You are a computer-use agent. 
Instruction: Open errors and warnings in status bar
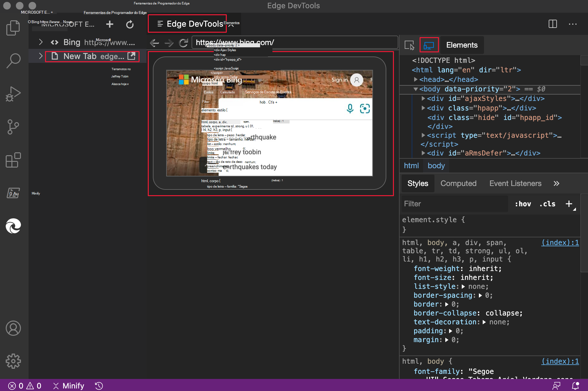25,386
